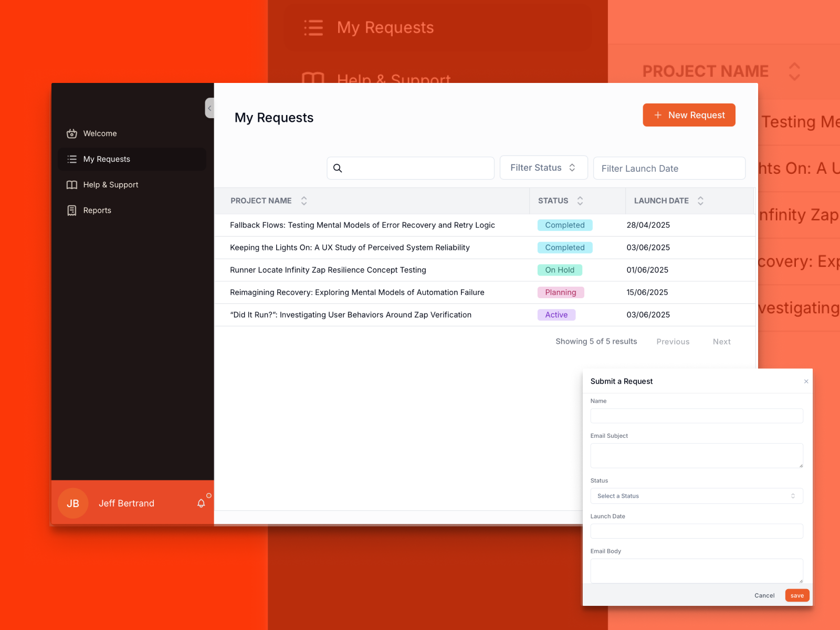Sort table by Status column arrows

pyautogui.click(x=580, y=201)
